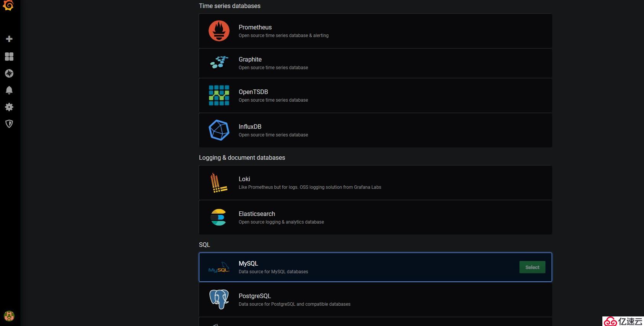Viewport: 644px width, 326px height.
Task: Choose the Prometheus data source name
Action: tap(255, 27)
